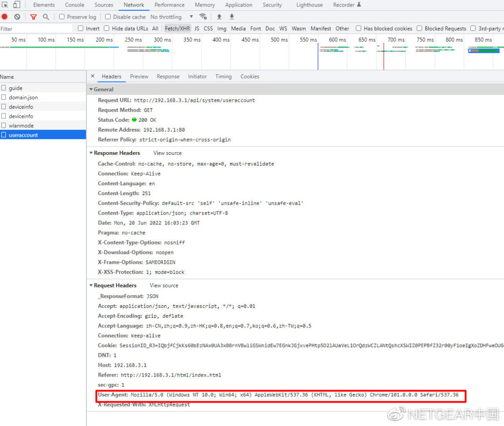Collapse the General section
The width and height of the screenshot is (504, 426).
pyautogui.click(x=91, y=89)
